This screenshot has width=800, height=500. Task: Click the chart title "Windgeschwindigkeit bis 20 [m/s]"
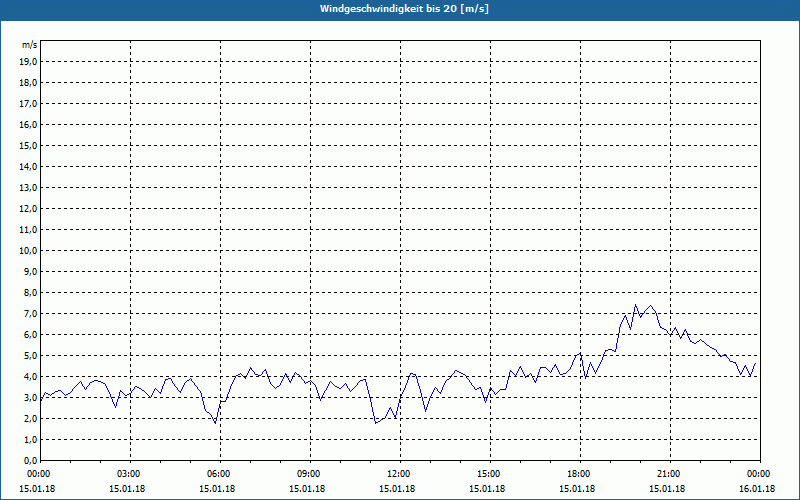point(404,9)
